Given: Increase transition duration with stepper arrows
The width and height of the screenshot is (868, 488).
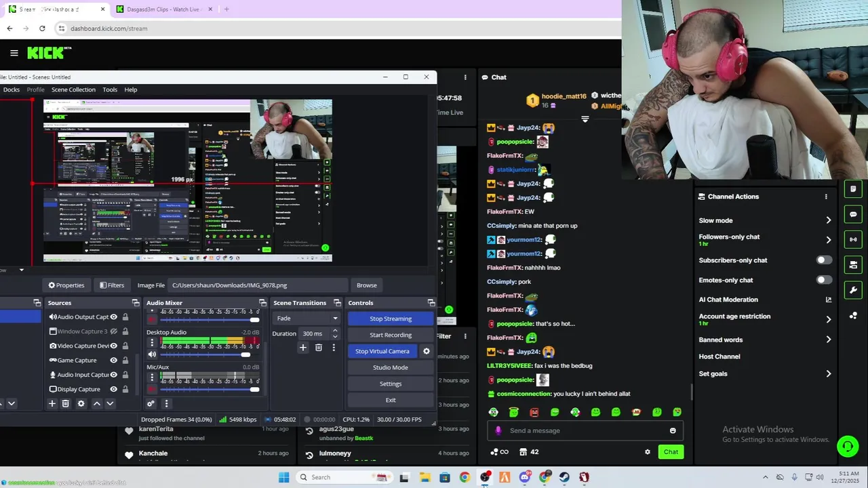Looking at the screenshot, I should pyautogui.click(x=335, y=331).
